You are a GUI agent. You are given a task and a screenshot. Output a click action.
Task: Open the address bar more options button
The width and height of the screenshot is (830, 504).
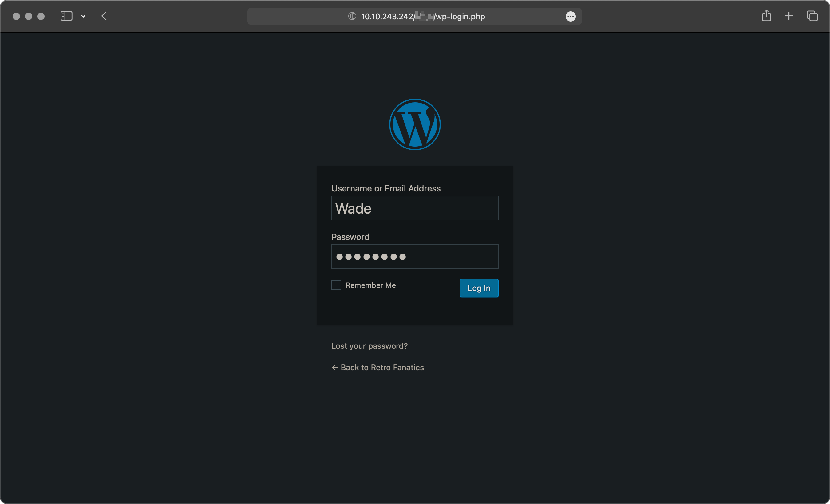tap(570, 16)
